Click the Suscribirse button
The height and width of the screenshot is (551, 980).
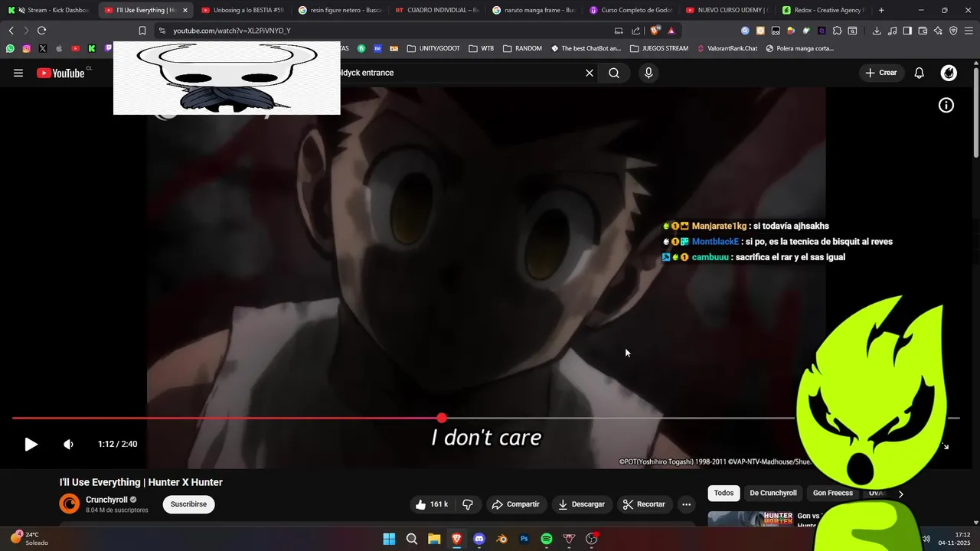(188, 504)
